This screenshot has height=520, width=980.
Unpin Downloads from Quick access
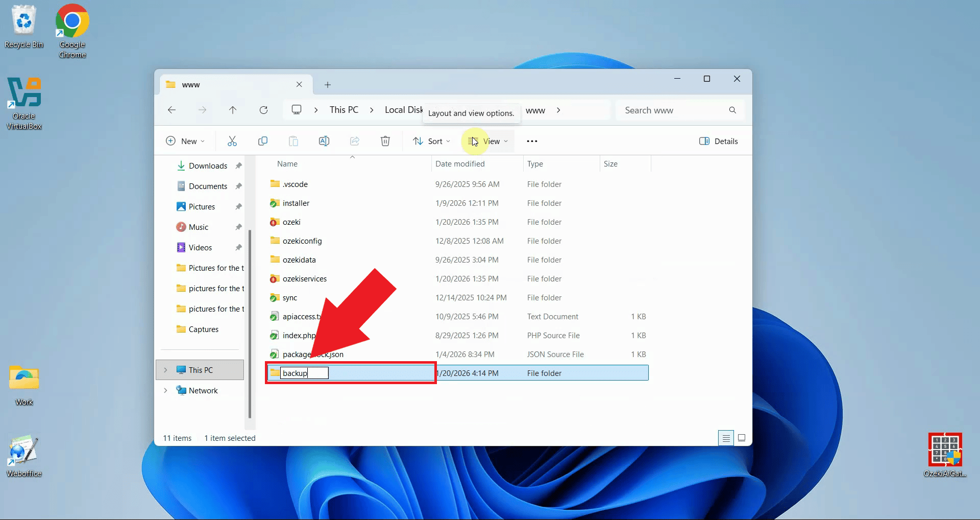click(x=238, y=166)
